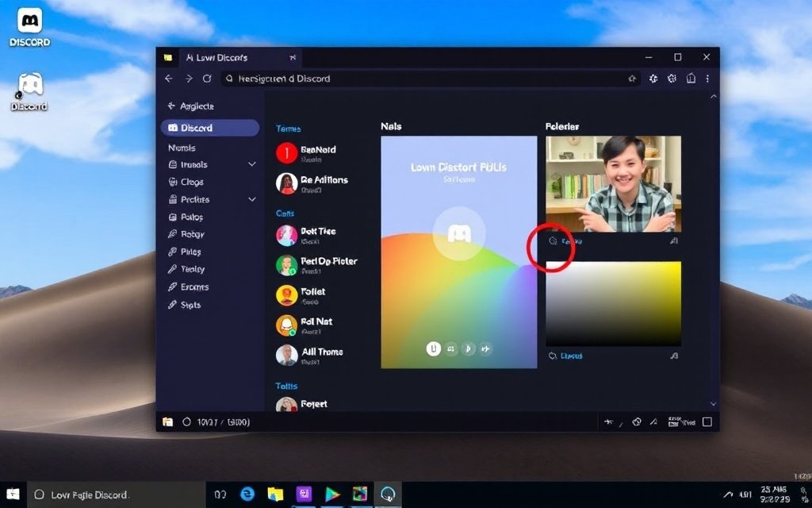
Task: Open Robgy in the sidebar
Action: coord(186,234)
